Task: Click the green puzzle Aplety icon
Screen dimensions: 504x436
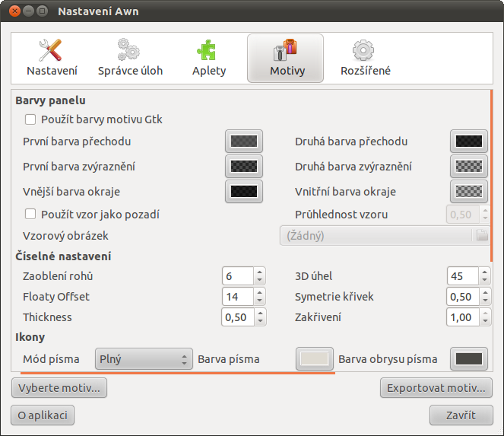Action: point(206,50)
